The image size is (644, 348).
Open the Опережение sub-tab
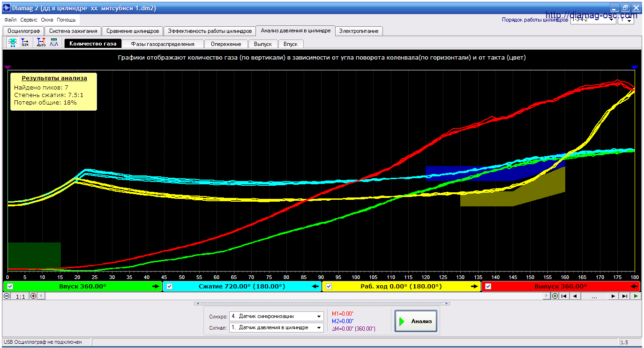(x=226, y=44)
